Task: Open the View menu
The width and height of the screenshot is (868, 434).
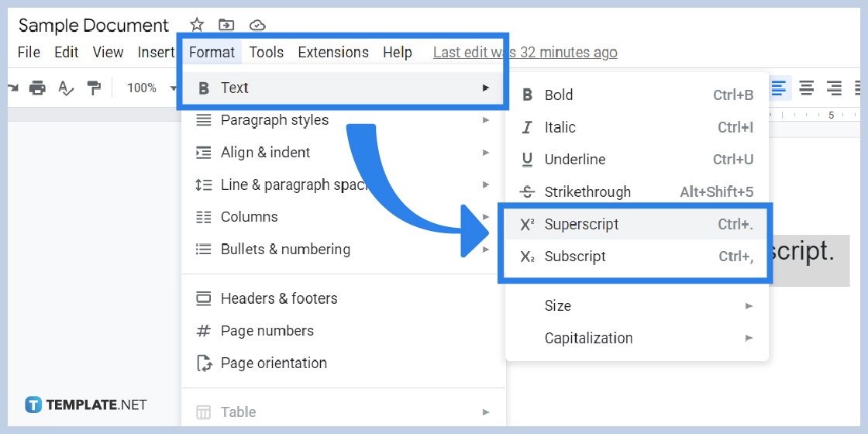Action: [108, 52]
